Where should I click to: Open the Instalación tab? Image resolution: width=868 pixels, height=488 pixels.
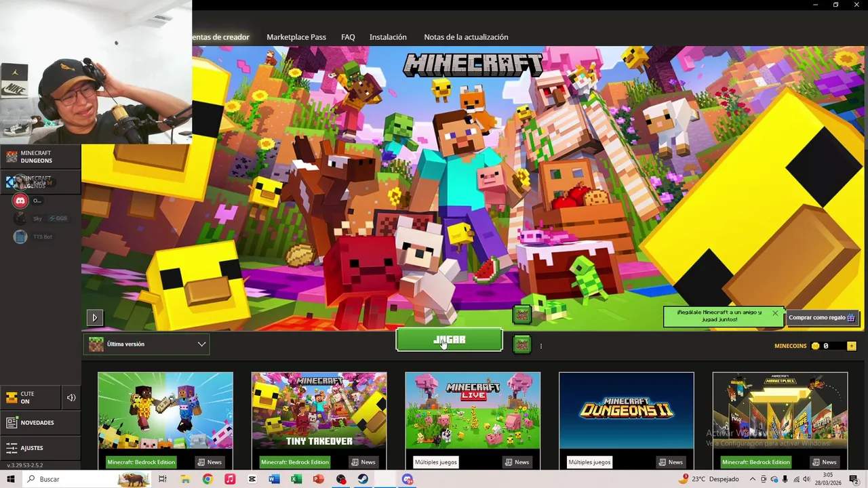click(x=388, y=37)
